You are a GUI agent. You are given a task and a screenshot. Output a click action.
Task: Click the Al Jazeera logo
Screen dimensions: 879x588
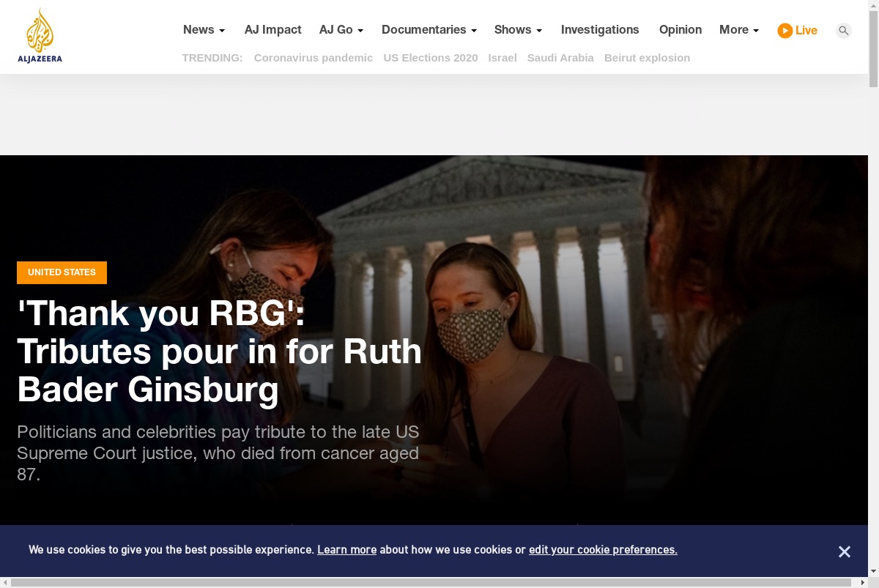click(40, 36)
